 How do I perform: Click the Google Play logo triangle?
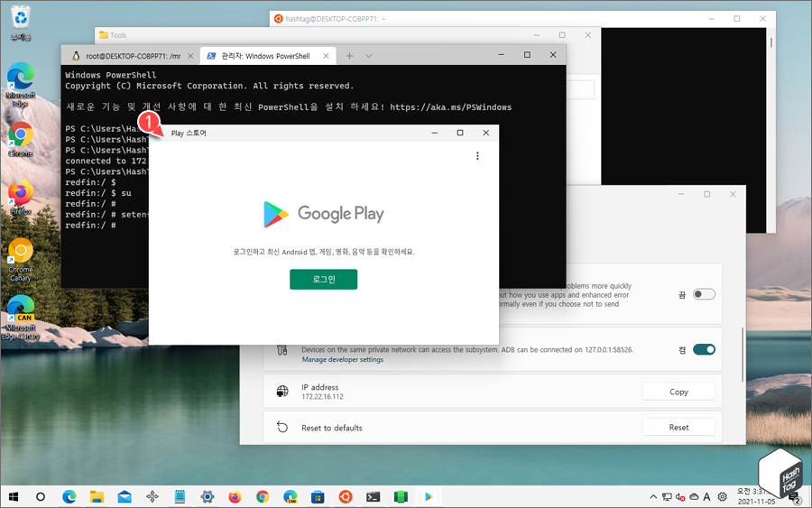tap(275, 214)
